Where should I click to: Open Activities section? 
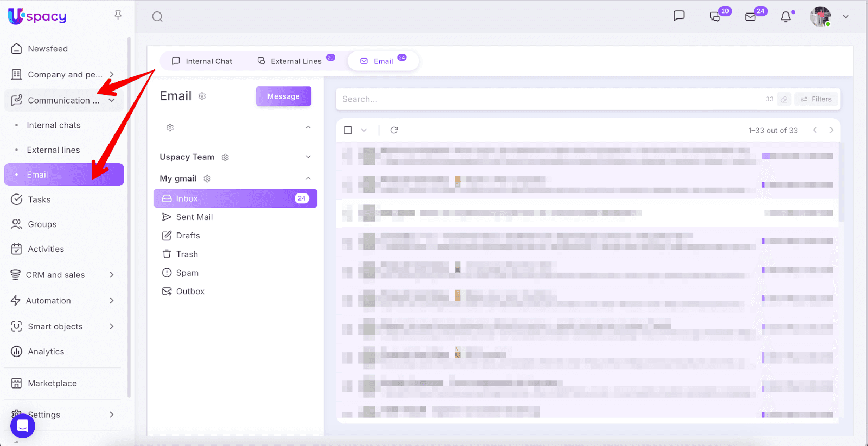tap(46, 249)
